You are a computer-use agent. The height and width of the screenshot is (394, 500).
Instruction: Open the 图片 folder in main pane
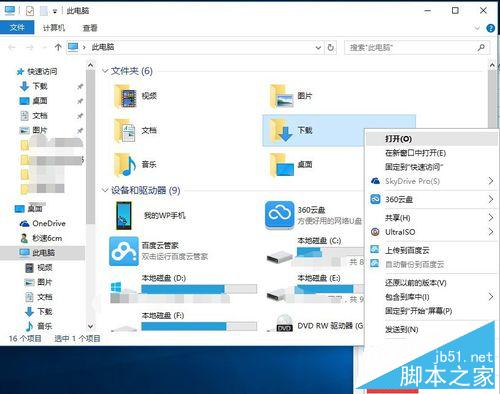tap(282, 96)
